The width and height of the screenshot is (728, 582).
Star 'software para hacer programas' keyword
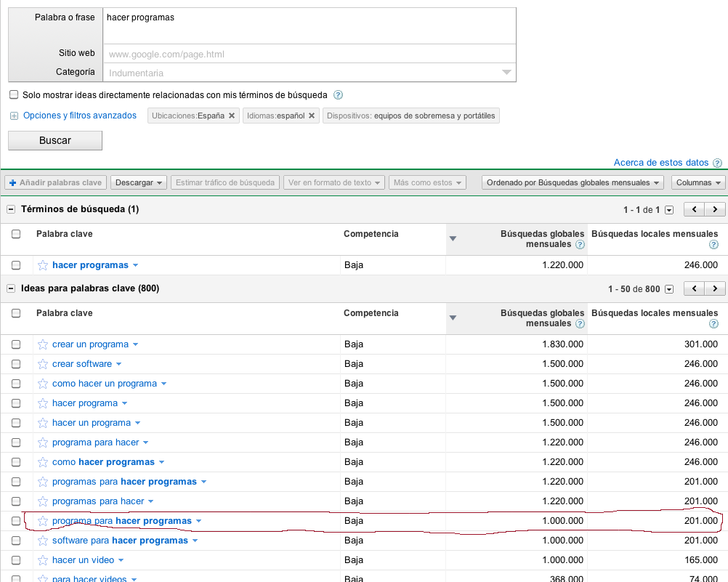pyautogui.click(x=43, y=541)
